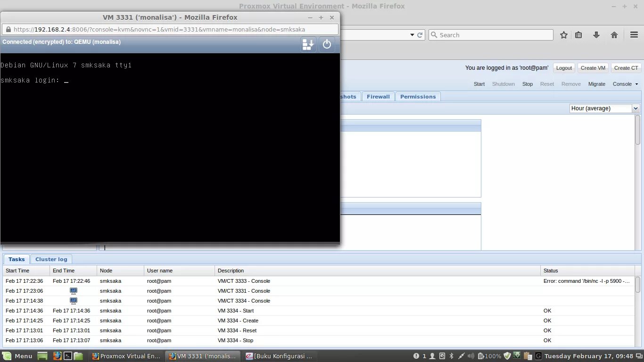
Task: Launch the terminal from the panel launcher
Action: tap(68, 356)
